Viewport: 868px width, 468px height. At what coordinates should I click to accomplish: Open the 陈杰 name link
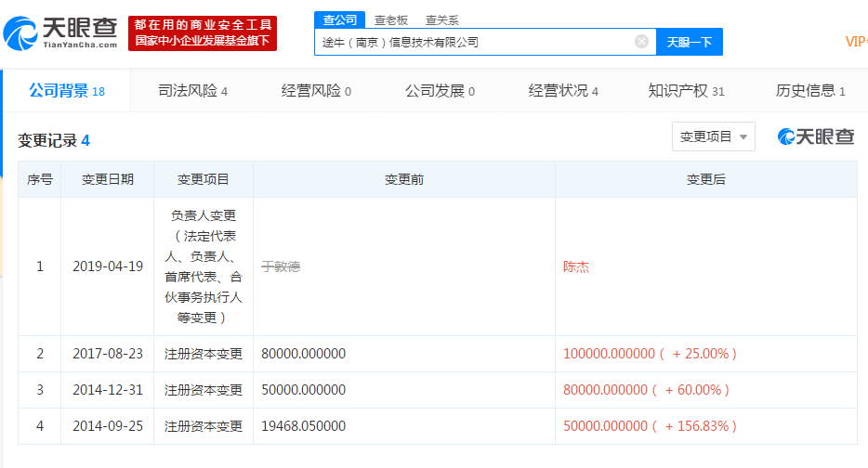click(x=576, y=266)
